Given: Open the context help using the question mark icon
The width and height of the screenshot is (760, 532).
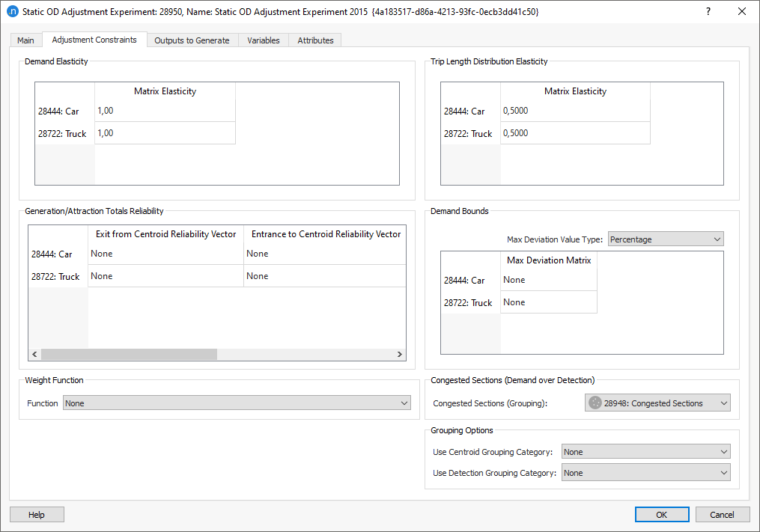Looking at the screenshot, I should [708, 11].
